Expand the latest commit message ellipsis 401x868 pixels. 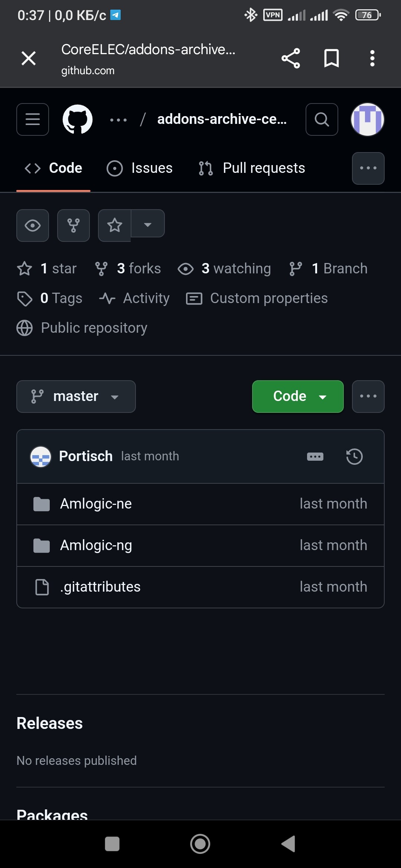point(315,457)
